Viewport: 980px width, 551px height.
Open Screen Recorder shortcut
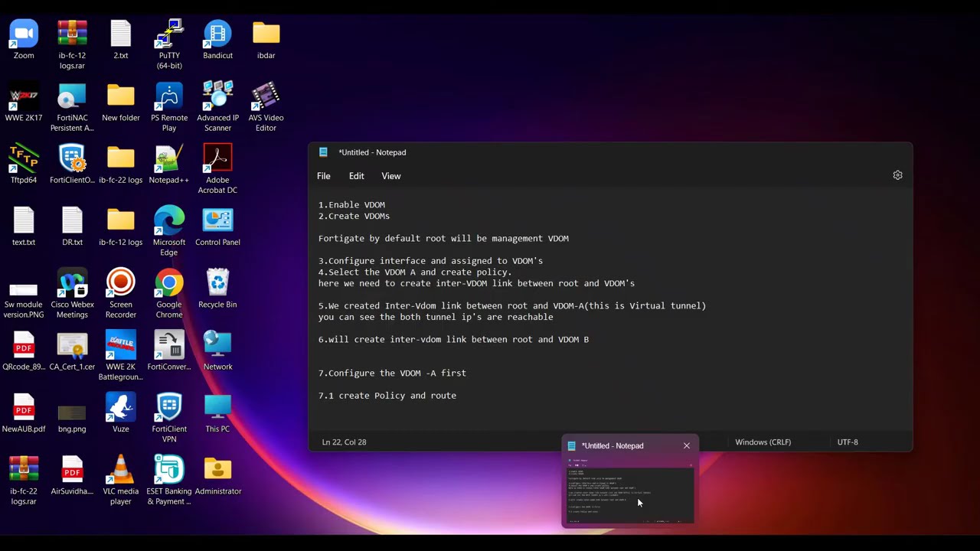tap(121, 294)
